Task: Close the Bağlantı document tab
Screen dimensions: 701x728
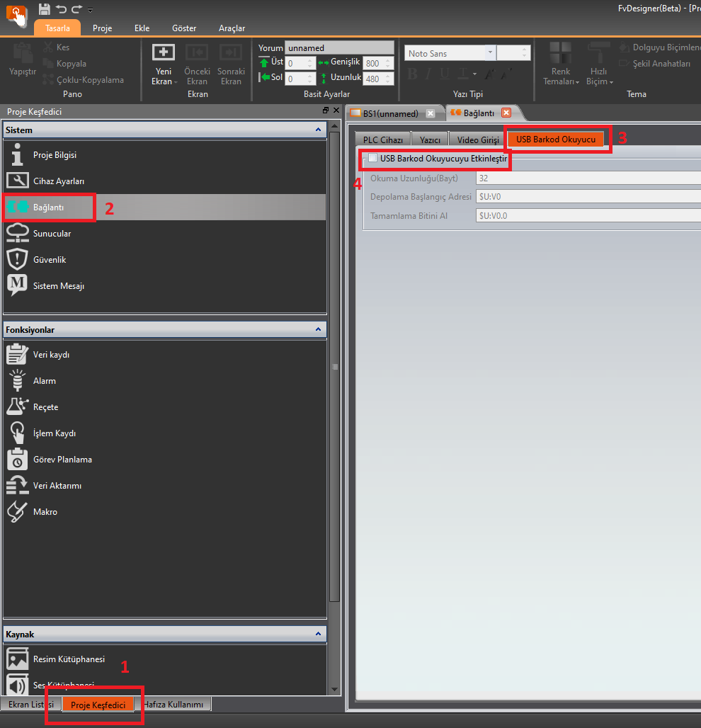Action: click(x=506, y=113)
